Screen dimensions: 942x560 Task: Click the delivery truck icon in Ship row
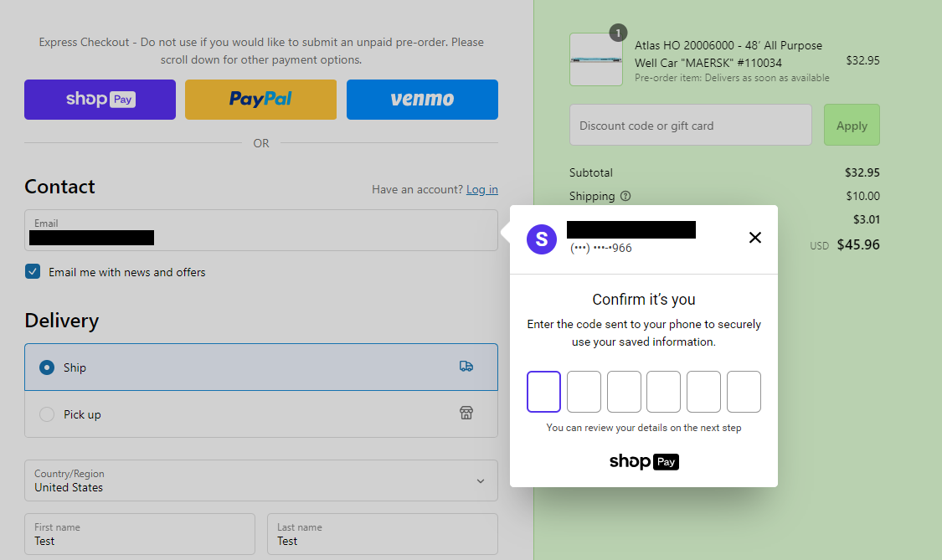click(x=466, y=367)
